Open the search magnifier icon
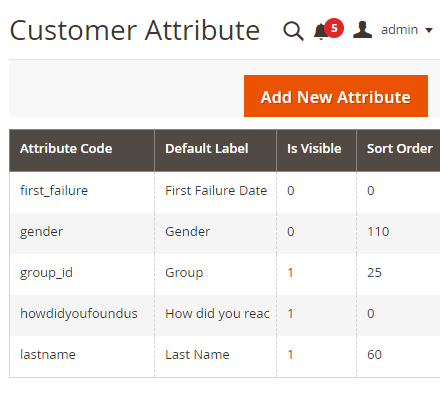This screenshot has width=440, height=400. tap(293, 31)
